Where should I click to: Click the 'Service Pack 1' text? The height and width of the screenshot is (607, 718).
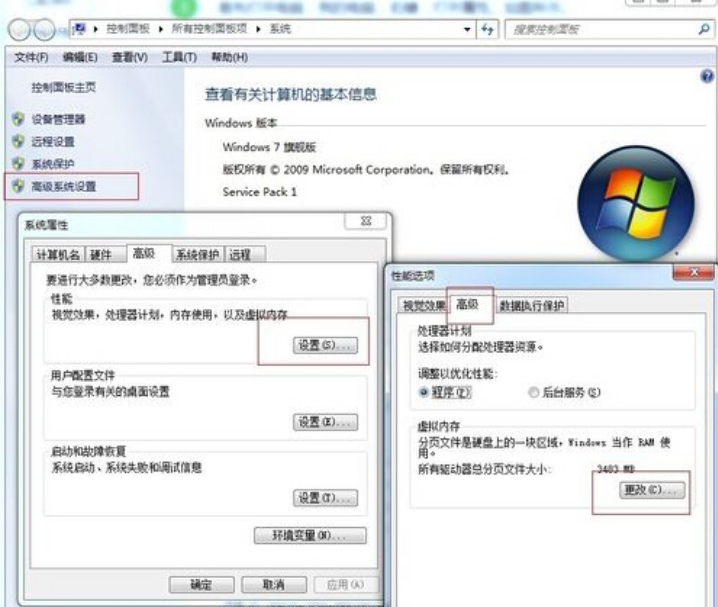(260, 192)
